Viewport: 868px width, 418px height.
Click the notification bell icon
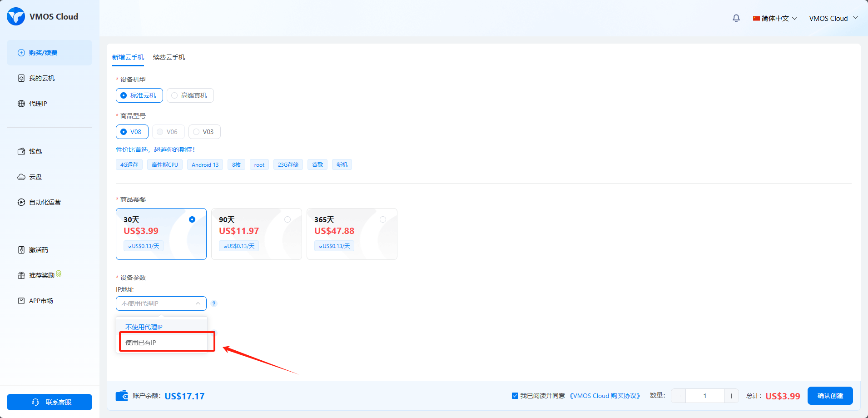click(x=736, y=18)
